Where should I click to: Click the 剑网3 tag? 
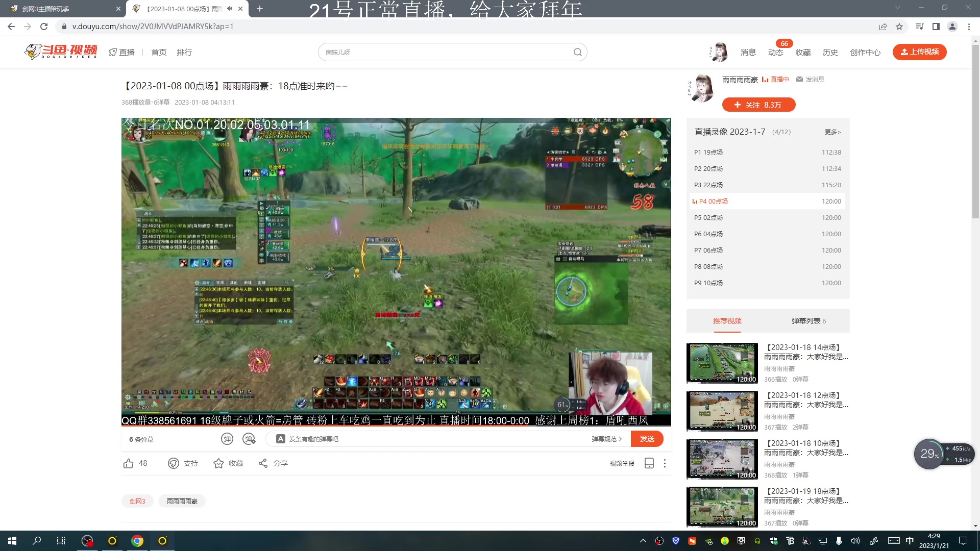point(137,501)
